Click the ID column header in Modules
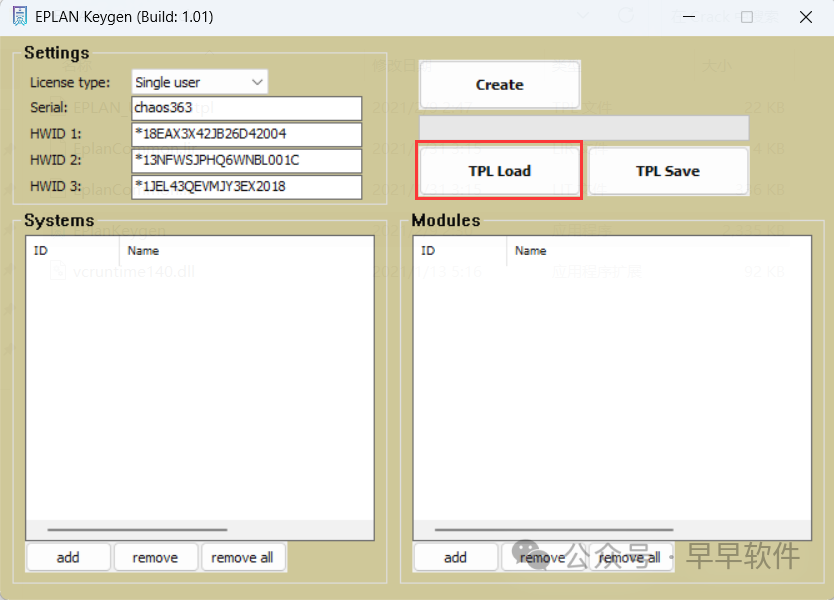The width and height of the screenshot is (834, 600). pos(459,251)
